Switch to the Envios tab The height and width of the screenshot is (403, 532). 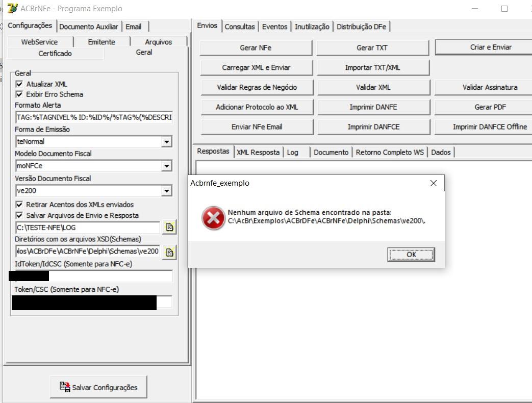click(207, 26)
